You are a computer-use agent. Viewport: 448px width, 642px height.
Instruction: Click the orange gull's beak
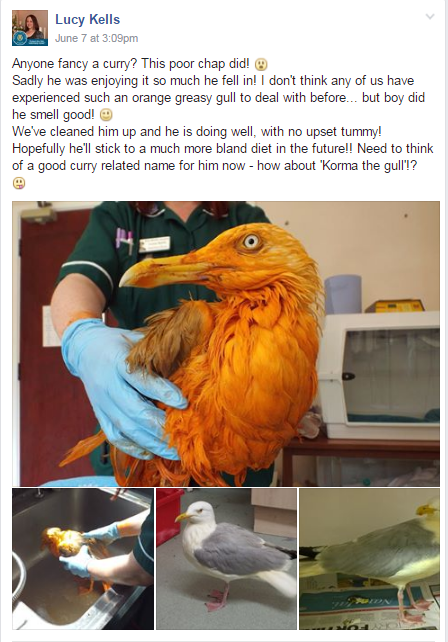click(x=164, y=272)
